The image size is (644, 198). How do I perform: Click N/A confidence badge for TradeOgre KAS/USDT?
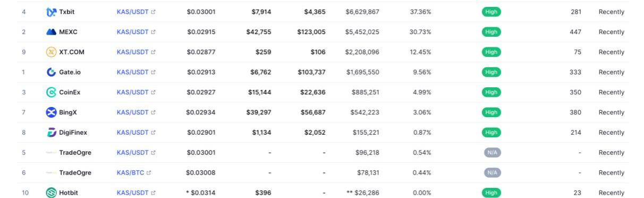[x=493, y=152]
